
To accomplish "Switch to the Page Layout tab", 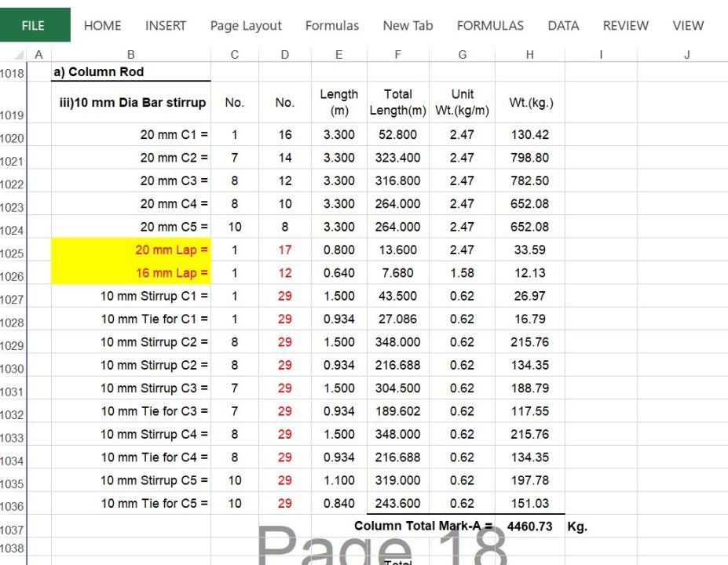I will point(246,26).
